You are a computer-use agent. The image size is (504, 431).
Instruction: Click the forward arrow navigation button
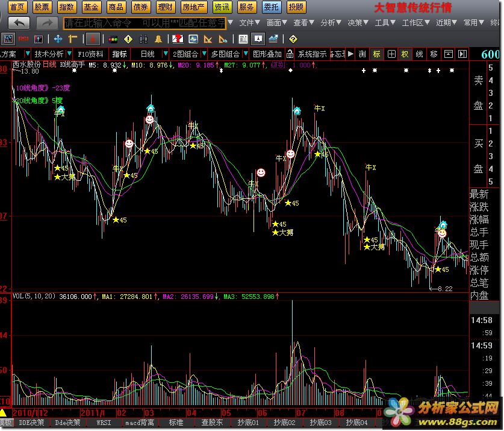(47, 23)
